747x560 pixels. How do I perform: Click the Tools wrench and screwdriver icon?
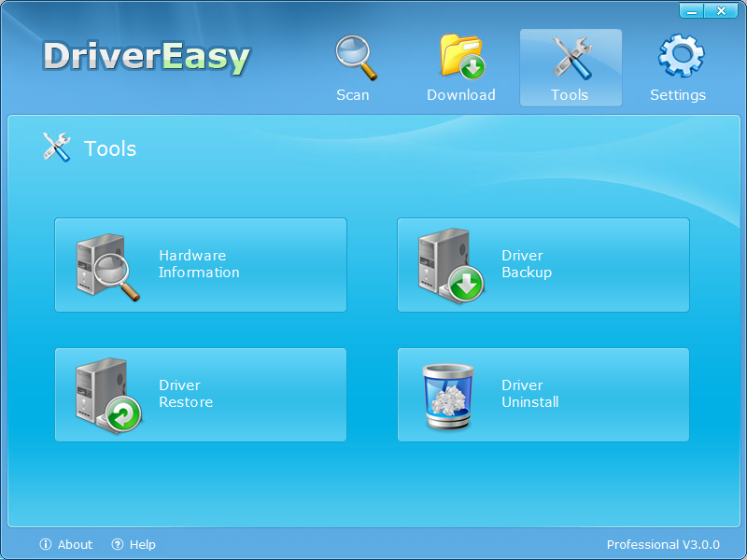pyautogui.click(x=571, y=58)
